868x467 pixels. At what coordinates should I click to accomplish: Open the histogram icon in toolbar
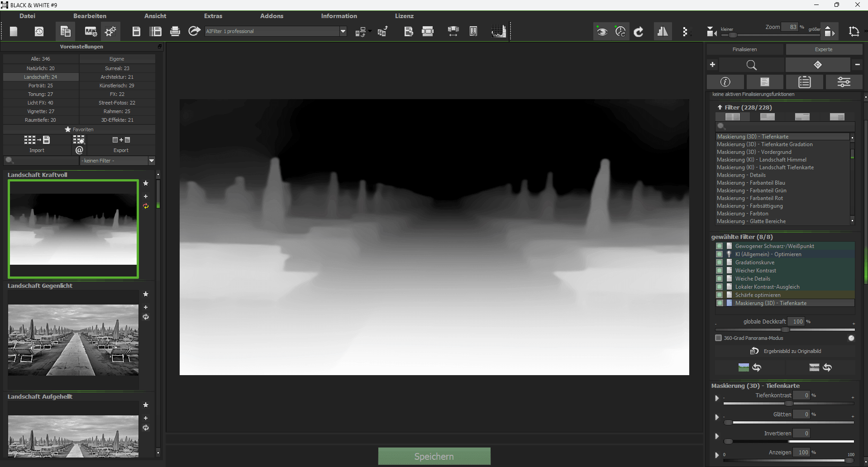pyautogui.click(x=499, y=31)
